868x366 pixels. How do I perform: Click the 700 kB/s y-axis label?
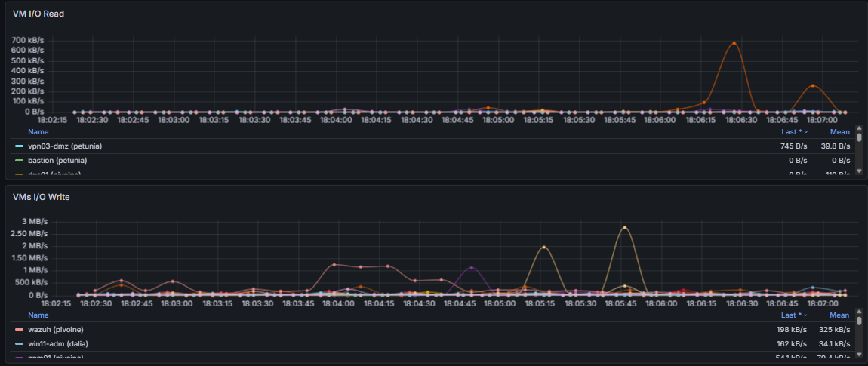click(29, 41)
